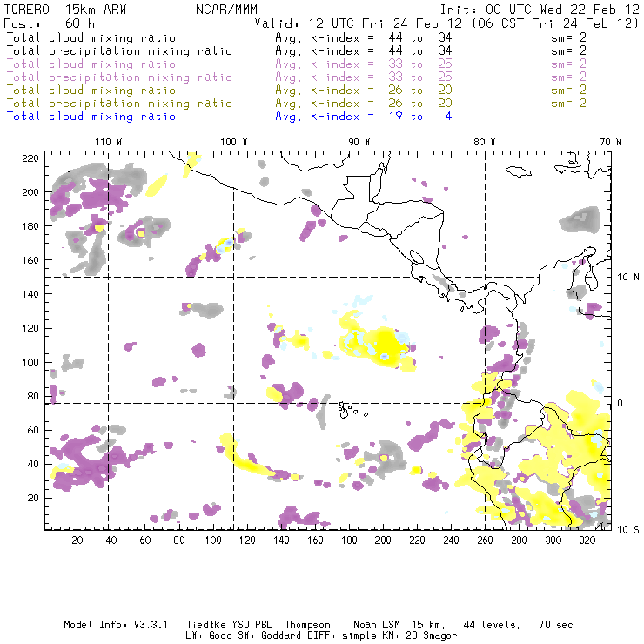Select the "Fcst: 60 h" forecast label

pos(49,23)
